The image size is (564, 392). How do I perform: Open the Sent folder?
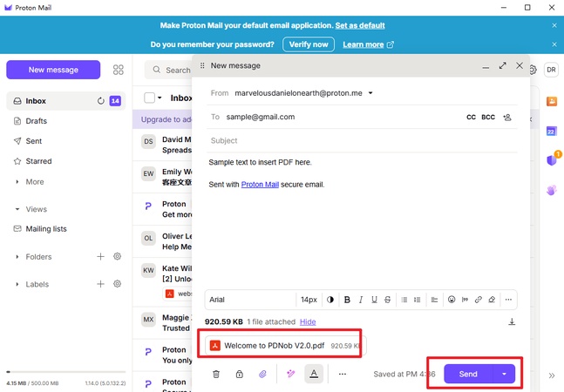click(x=33, y=141)
